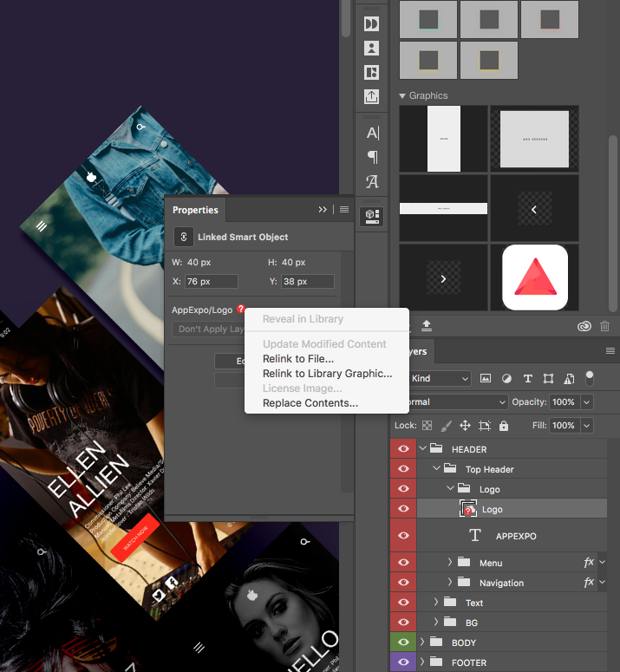Click the person portrait icon in dock
Screen dimensions: 620x672
(x=371, y=48)
